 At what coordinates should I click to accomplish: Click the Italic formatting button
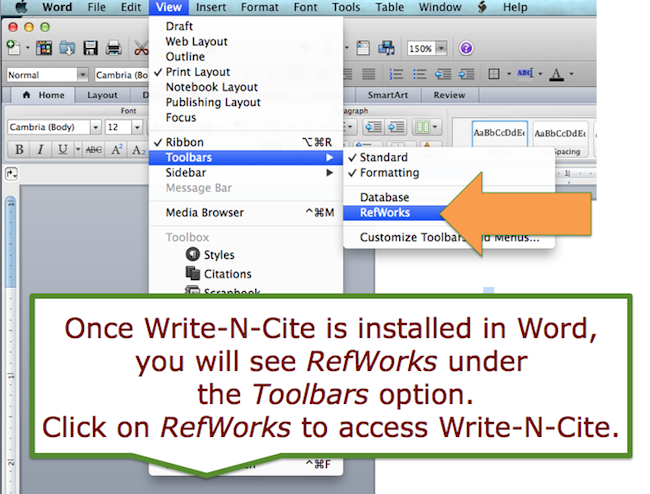(x=40, y=150)
